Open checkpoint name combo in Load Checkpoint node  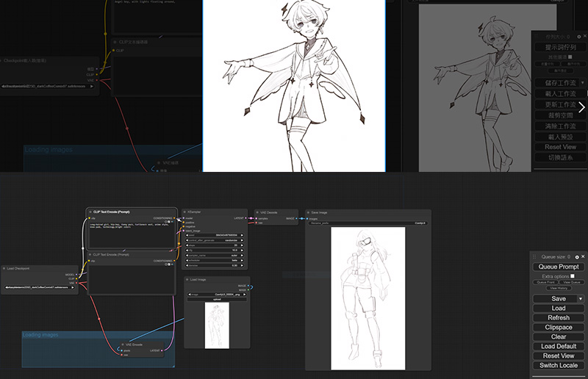coord(40,287)
